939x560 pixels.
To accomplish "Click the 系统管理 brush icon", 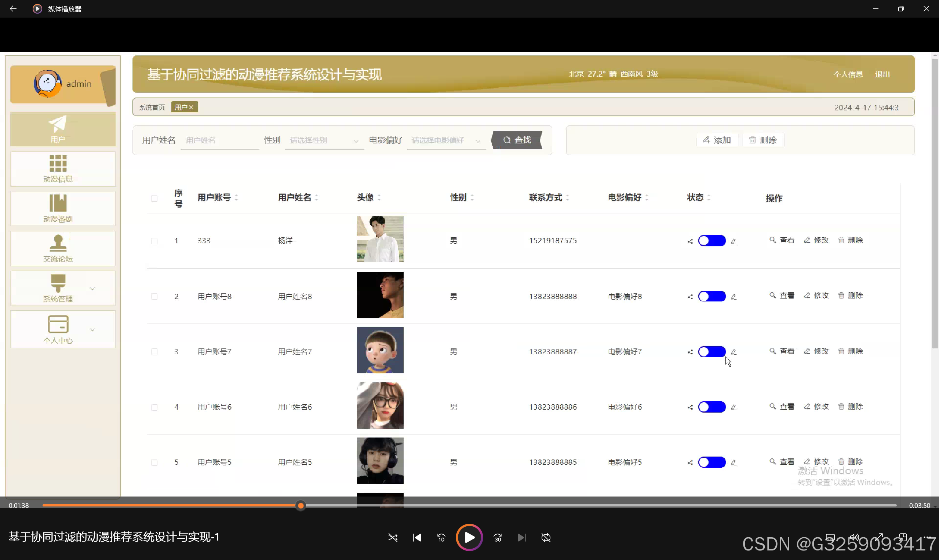I will [58, 283].
